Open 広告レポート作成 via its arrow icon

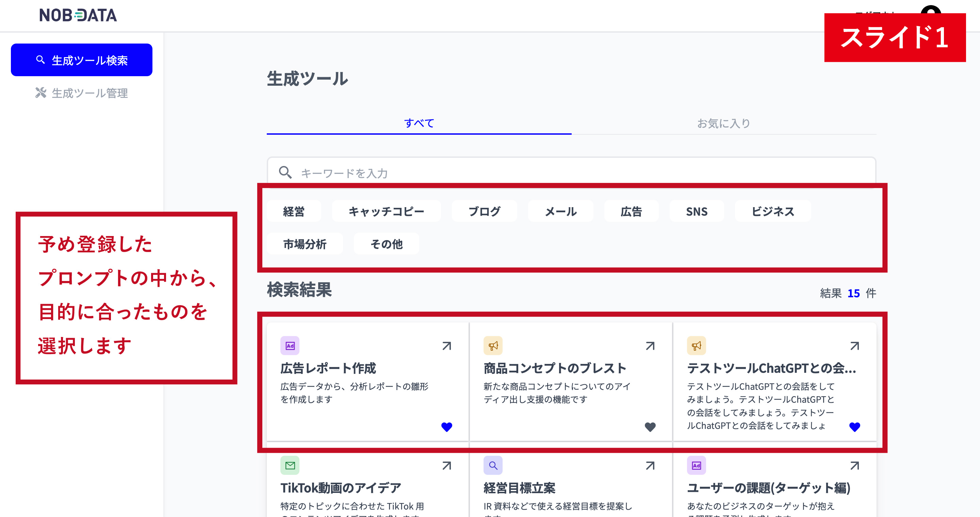(447, 346)
